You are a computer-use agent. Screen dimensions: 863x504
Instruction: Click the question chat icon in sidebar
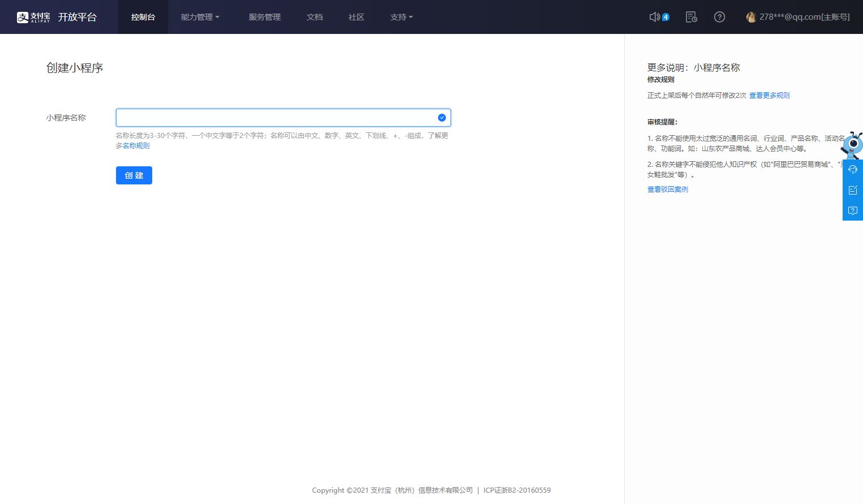tap(853, 210)
